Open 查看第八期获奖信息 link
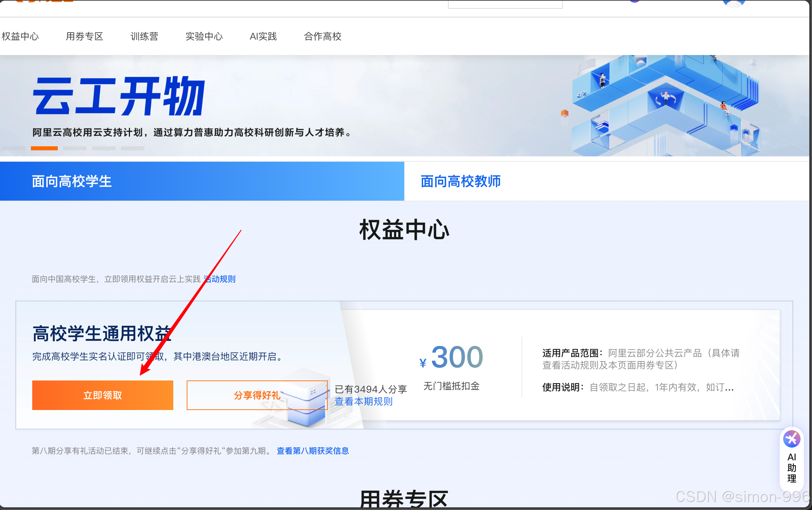 pos(313,451)
